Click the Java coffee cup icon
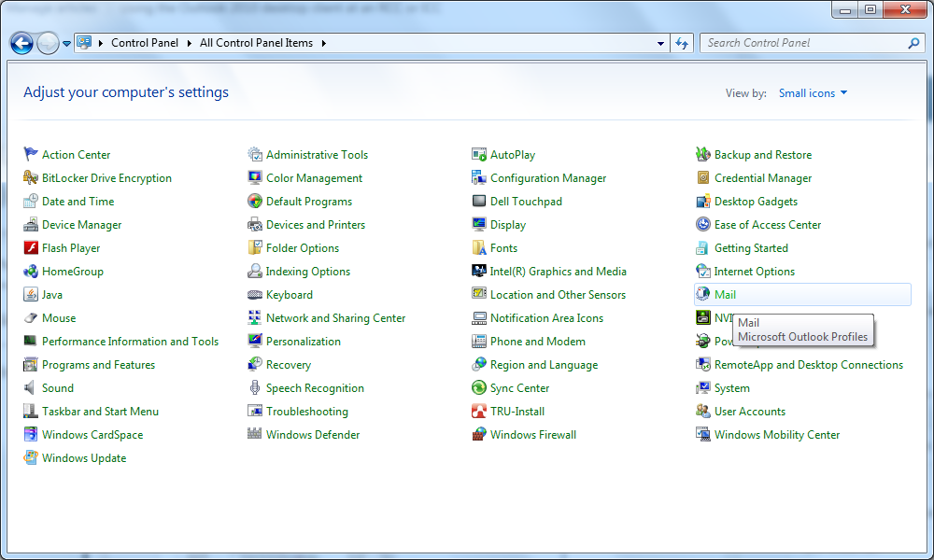The height and width of the screenshot is (560, 934). click(x=31, y=295)
